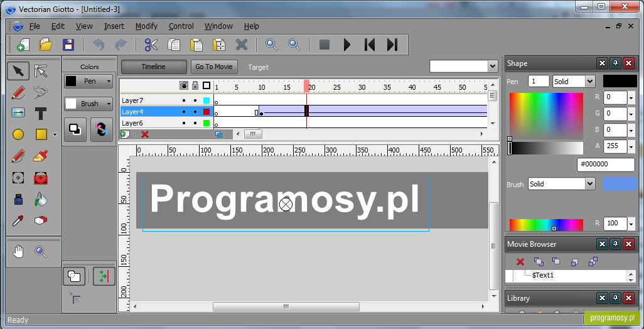Choose the Paint Brush tool

[x=41, y=156]
